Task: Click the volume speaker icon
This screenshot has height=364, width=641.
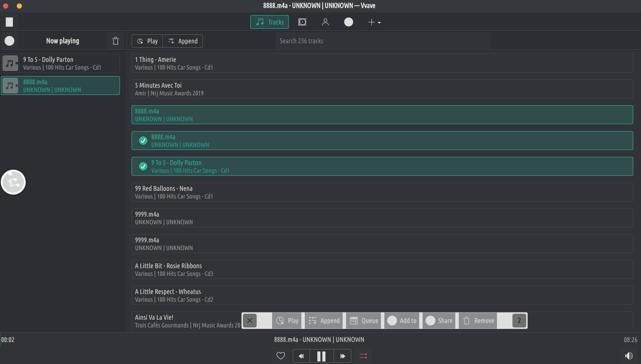Action: click(629, 356)
